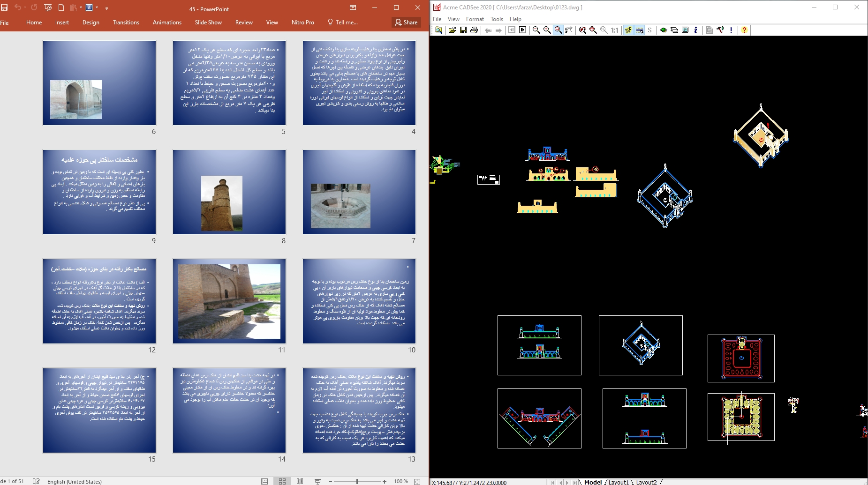868x485 pixels.
Task: Open the Transitions ribbon tab
Action: click(126, 22)
